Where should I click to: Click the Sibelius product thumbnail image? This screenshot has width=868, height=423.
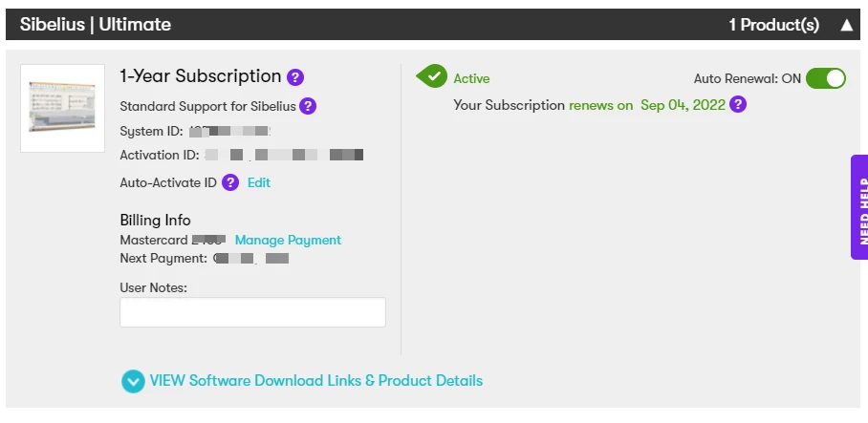pos(63,108)
